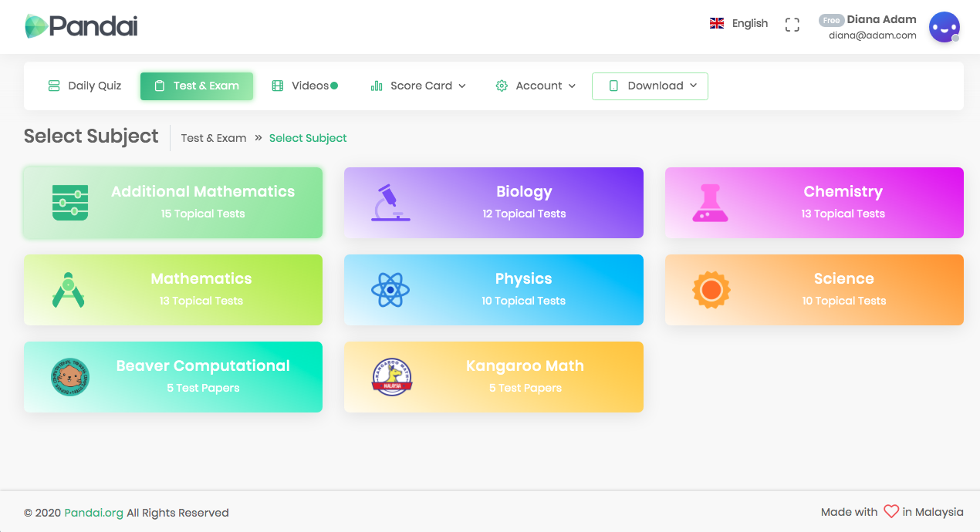The image size is (980, 532).
Task: Click the beaver badge on Beaver Computational card
Action: pyautogui.click(x=69, y=377)
